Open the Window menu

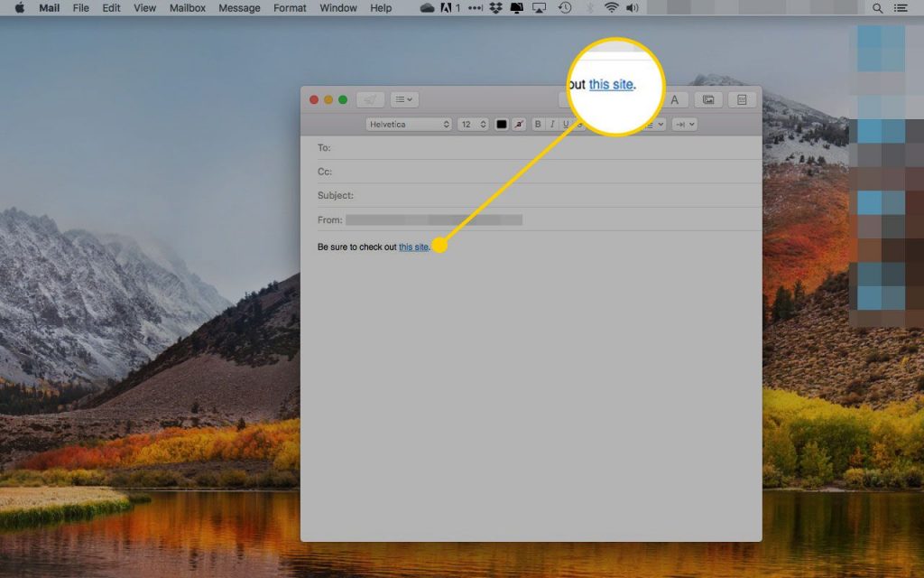click(x=338, y=7)
